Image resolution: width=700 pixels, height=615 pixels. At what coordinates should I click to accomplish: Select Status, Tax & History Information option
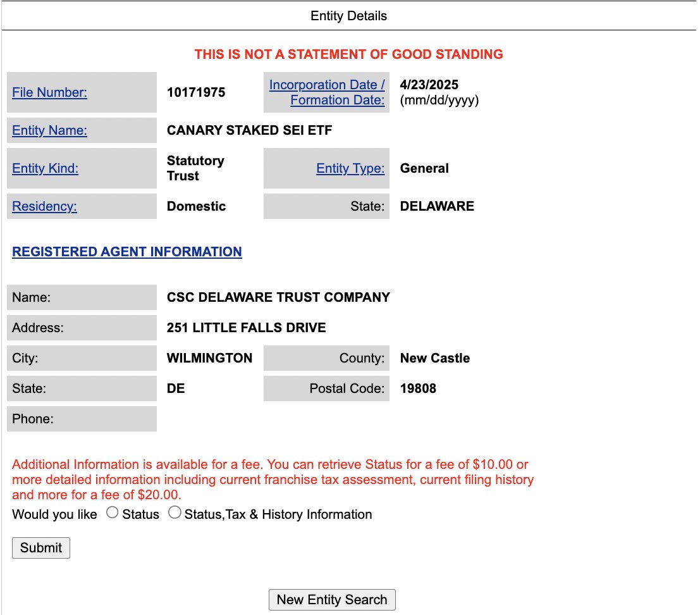175,513
